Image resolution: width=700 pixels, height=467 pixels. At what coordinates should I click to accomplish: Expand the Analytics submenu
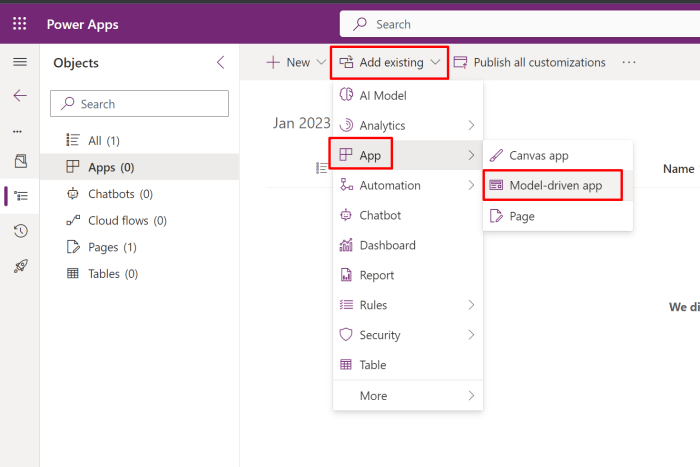click(408, 125)
